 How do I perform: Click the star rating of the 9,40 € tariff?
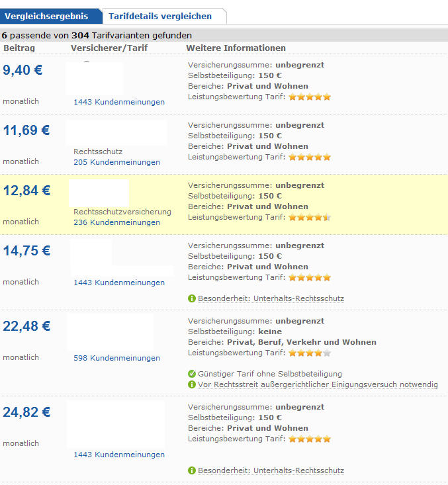[309, 97]
